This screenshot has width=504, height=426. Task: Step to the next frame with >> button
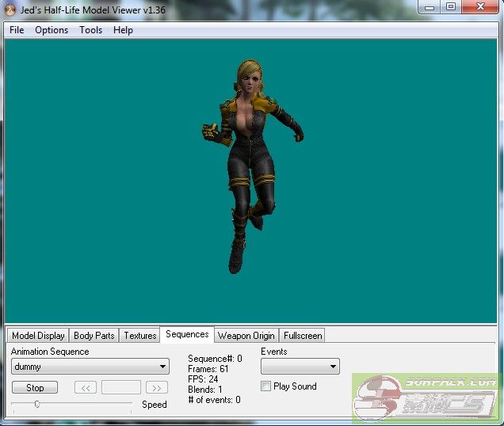[x=157, y=387]
